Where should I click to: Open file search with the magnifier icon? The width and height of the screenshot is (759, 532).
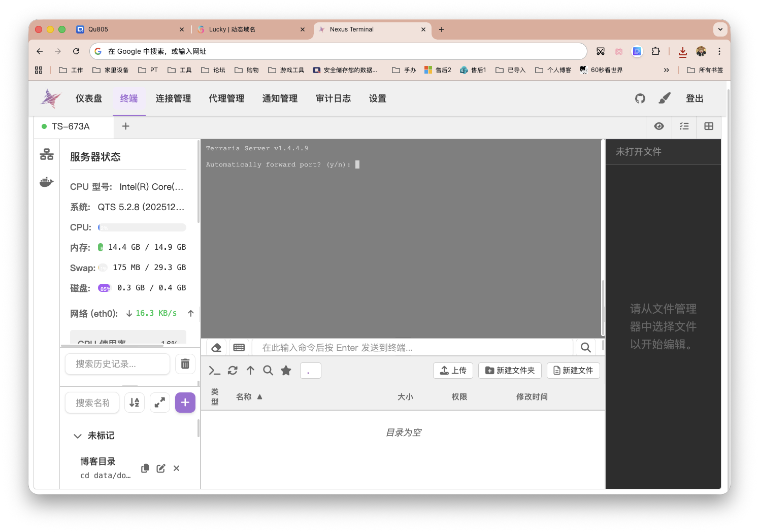(268, 371)
